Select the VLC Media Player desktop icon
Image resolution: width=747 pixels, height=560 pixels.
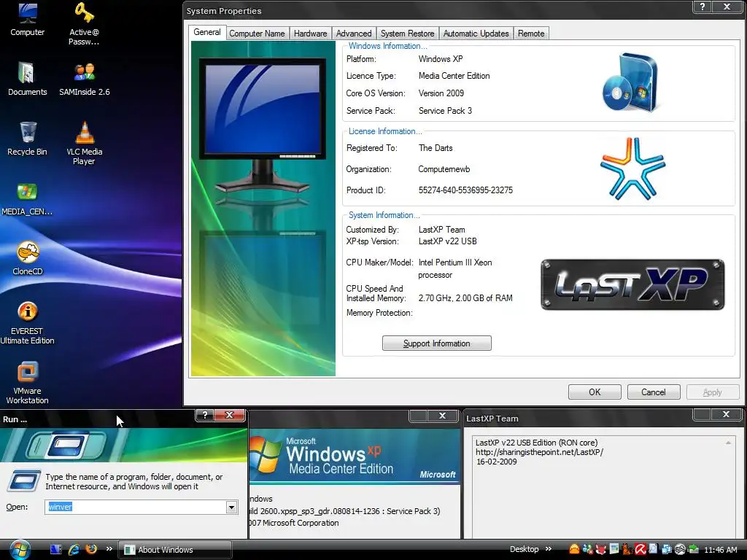[85, 144]
